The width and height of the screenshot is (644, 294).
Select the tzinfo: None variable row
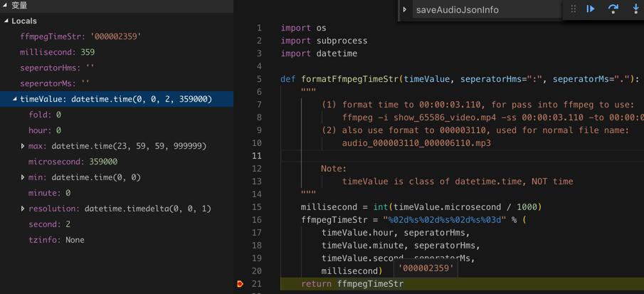click(x=117, y=240)
